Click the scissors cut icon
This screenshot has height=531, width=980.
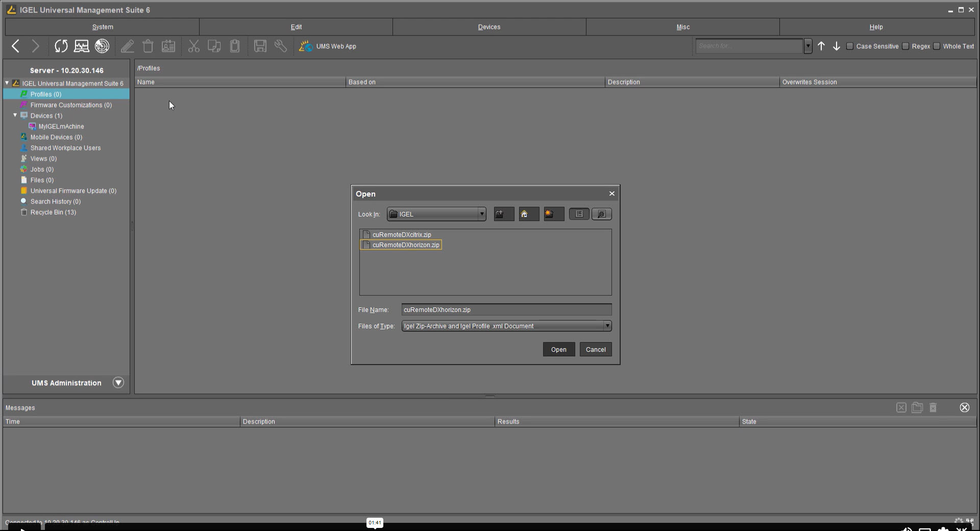(194, 46)
